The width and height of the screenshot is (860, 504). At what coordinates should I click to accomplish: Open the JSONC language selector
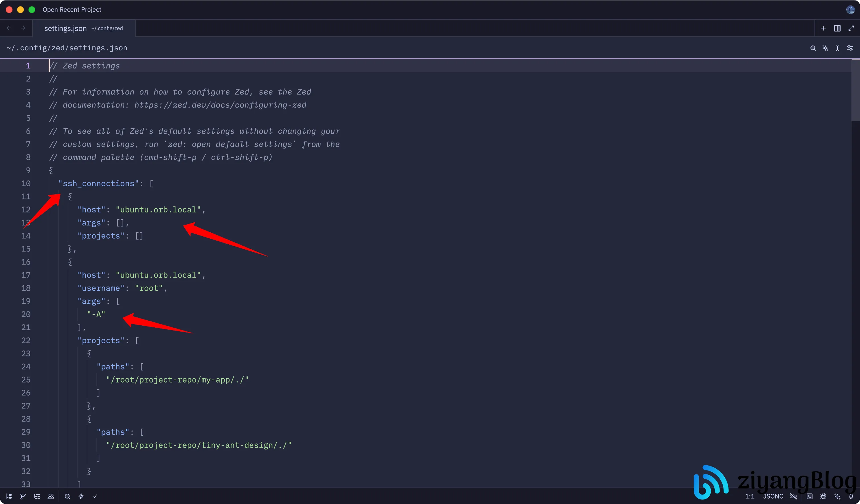[x=773, y=496]
